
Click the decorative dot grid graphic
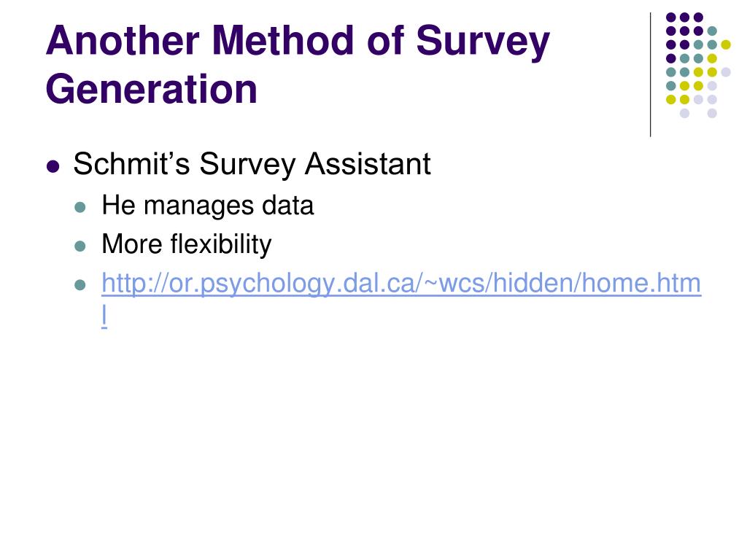point(698,65)
